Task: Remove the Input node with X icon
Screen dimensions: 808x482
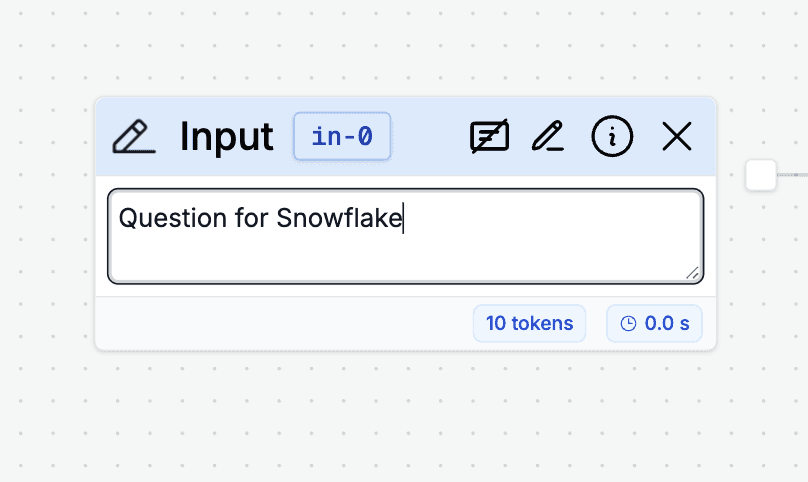Action: tap(677, 137)
